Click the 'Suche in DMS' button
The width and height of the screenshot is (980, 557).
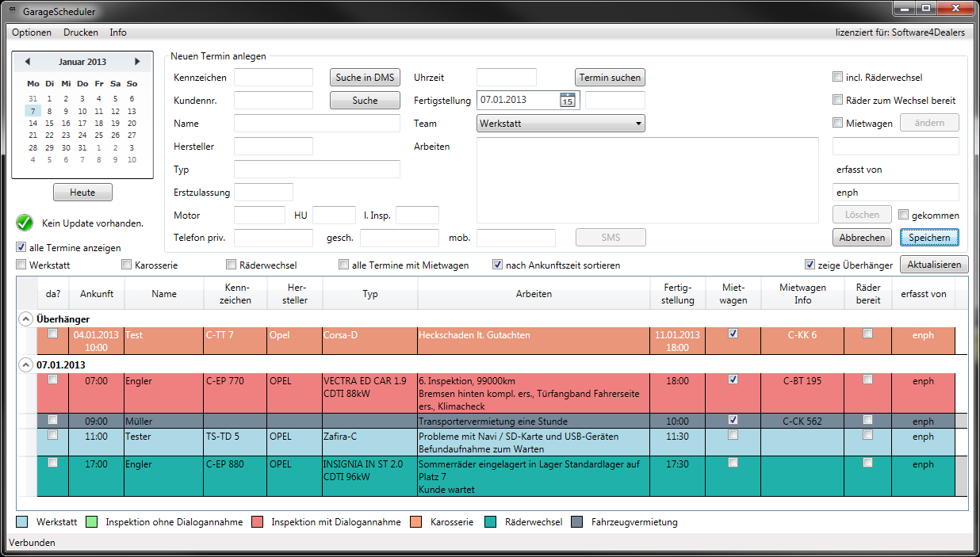point(365,78)
